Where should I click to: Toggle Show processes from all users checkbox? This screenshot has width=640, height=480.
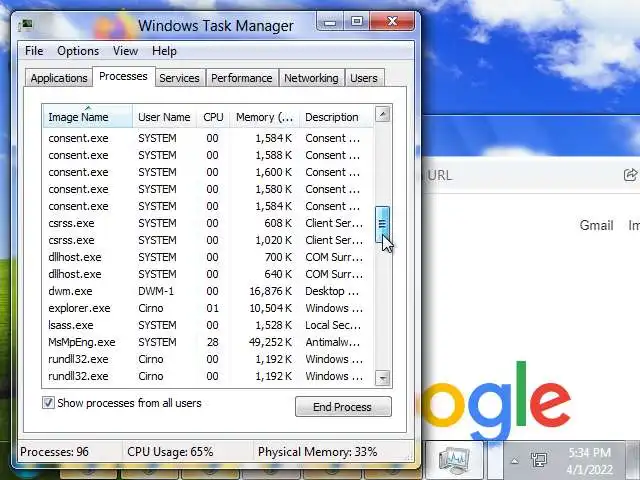point(48,403)
